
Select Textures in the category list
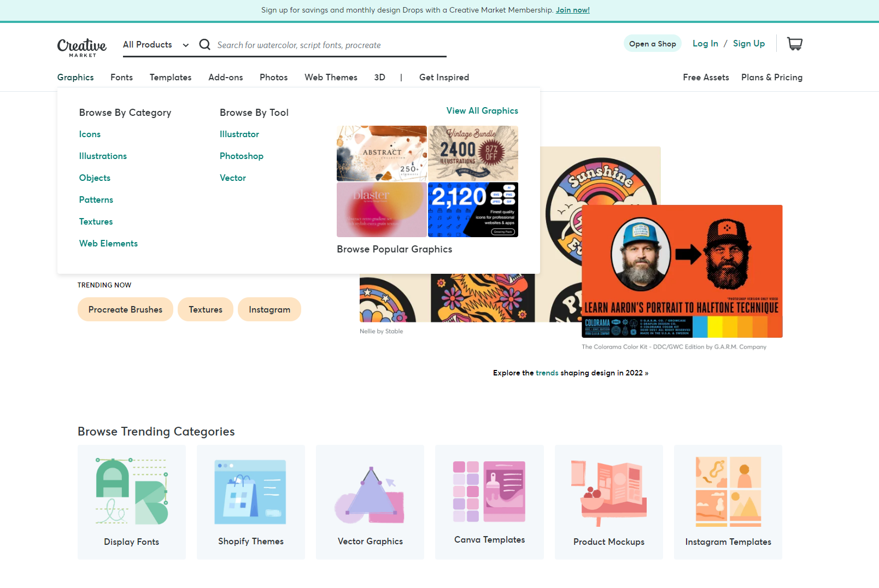pos(96,222)
